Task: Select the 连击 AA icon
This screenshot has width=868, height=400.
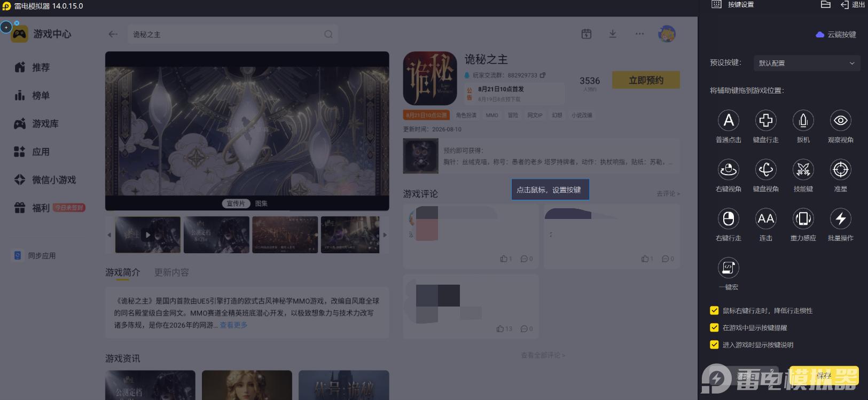Action: point(766,218)
